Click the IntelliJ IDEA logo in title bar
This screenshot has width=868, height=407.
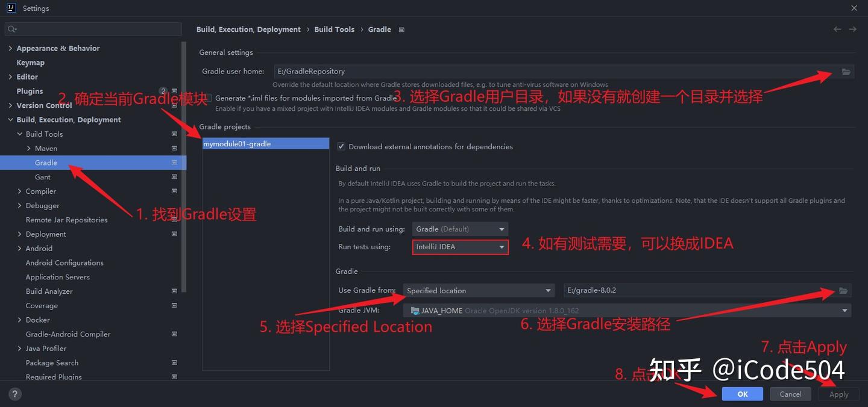point(10,8)
